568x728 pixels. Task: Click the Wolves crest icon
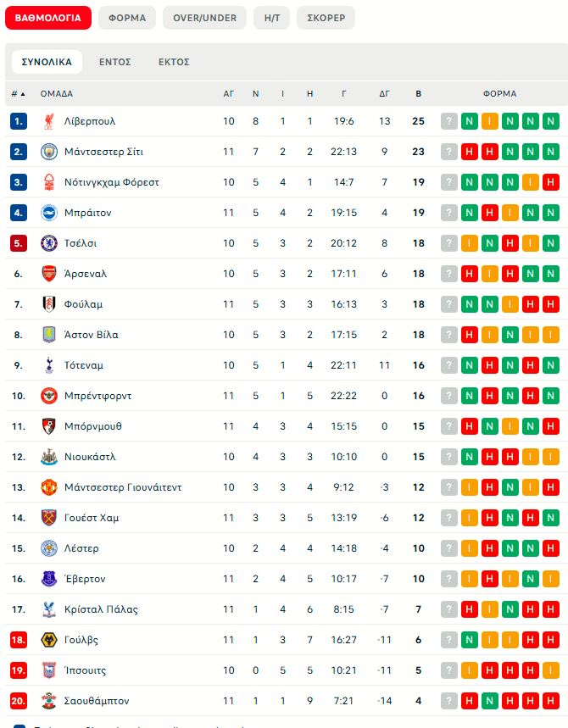click(x=48, y=640)
